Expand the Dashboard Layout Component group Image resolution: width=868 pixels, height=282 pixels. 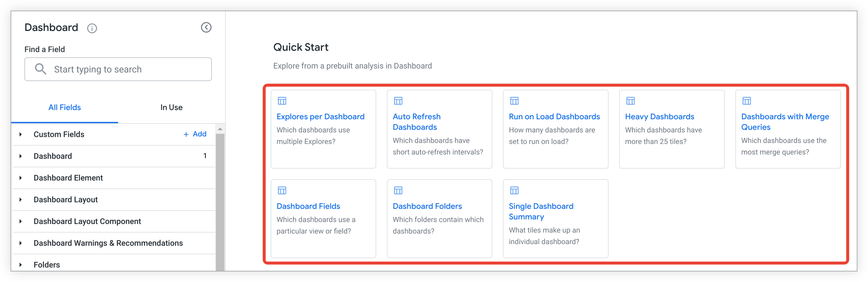tap(21, 221)
